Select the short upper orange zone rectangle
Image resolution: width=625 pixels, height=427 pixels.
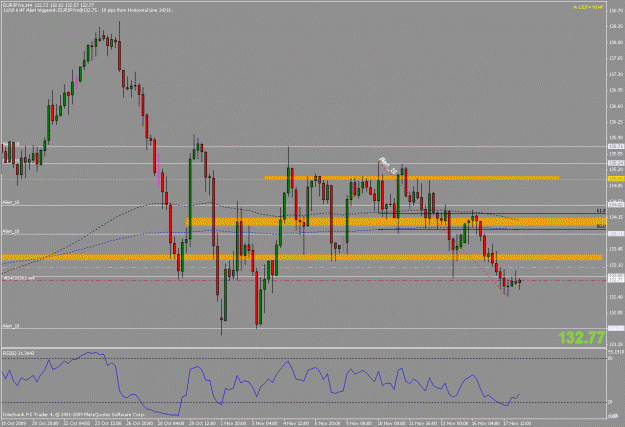pyautogui.click(x=411, y=178)
